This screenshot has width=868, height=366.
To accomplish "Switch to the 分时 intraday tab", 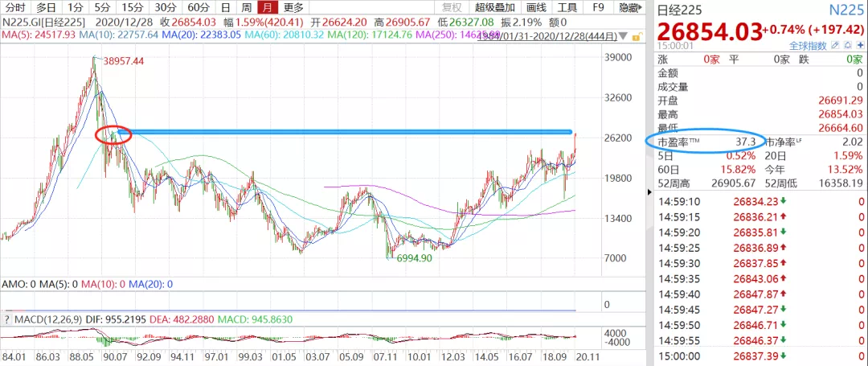I will 15,7.
